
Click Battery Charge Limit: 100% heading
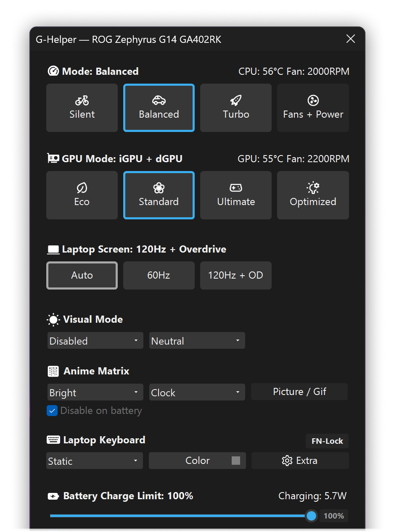[128, 496]
